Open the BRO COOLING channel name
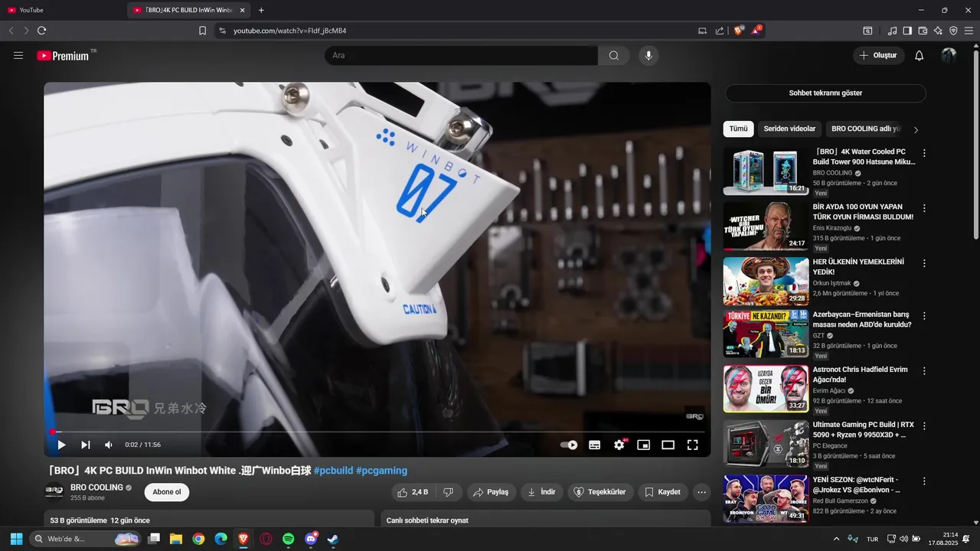980x551 pixels. pyautogui.click(x=96, y=487)
